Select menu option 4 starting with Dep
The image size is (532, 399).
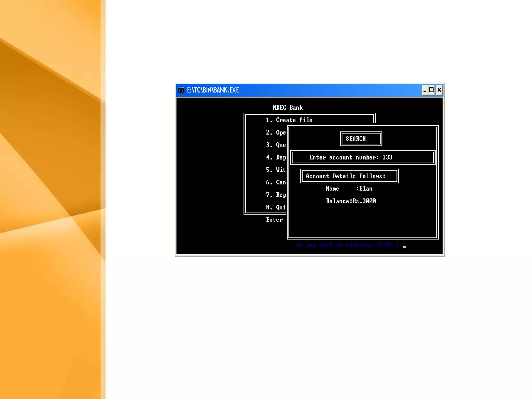(x=276, y=157)
